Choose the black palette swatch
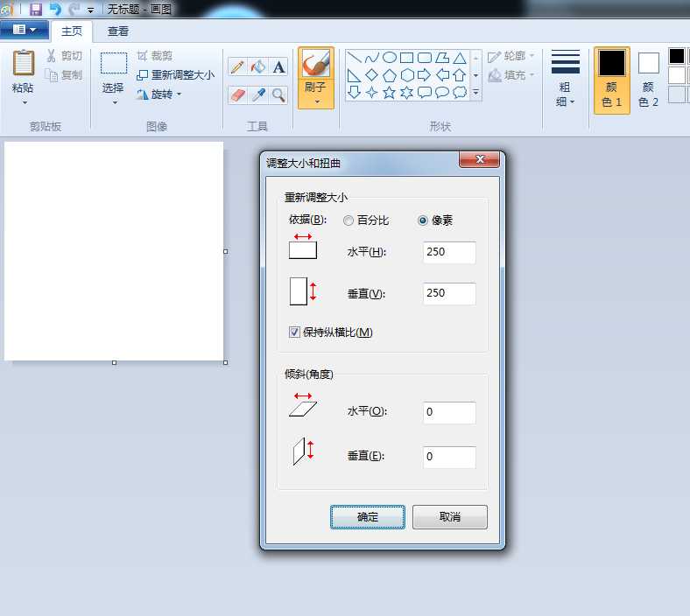This screenshot has height=616, width=690. click(677, 56)
